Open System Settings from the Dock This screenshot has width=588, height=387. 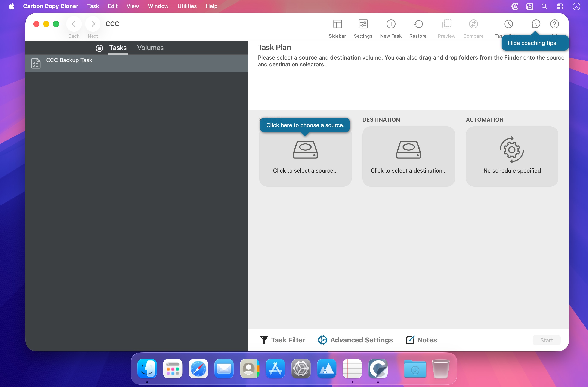(301, 368)
